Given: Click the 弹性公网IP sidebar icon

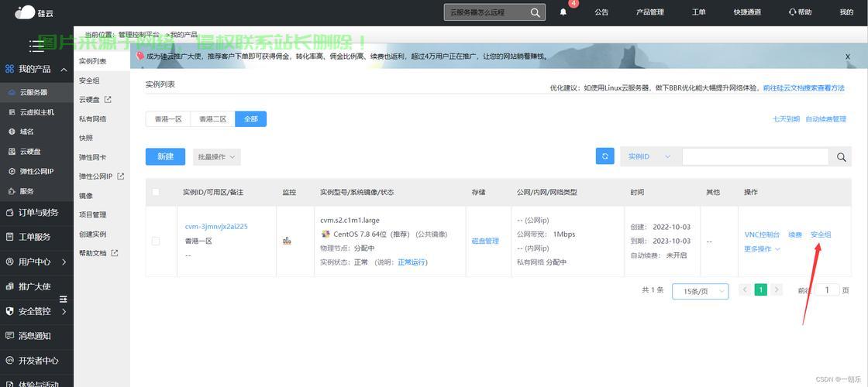Looking at the screenshot, I should coord(12,171).
